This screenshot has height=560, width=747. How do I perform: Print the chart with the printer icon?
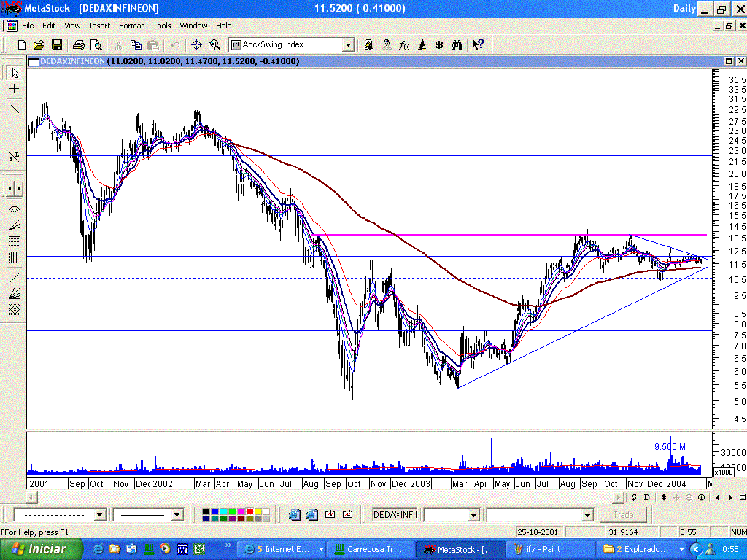(x=79, y=44)
